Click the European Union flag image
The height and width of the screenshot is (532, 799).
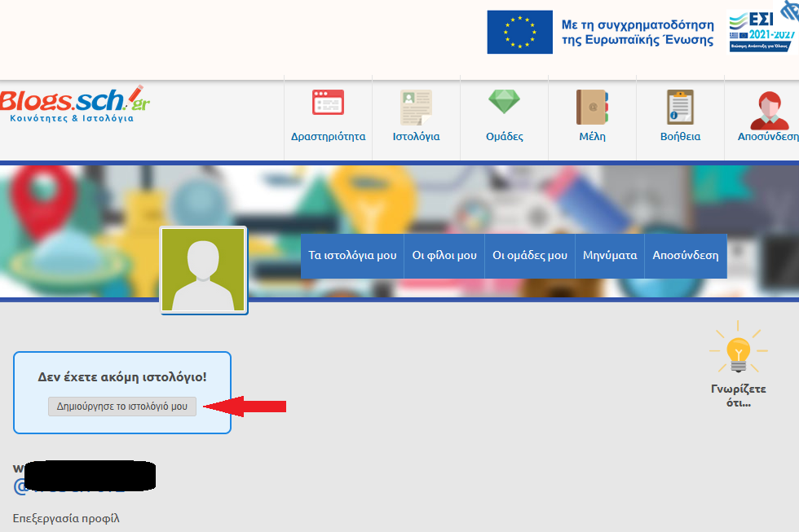coord(519,33)
